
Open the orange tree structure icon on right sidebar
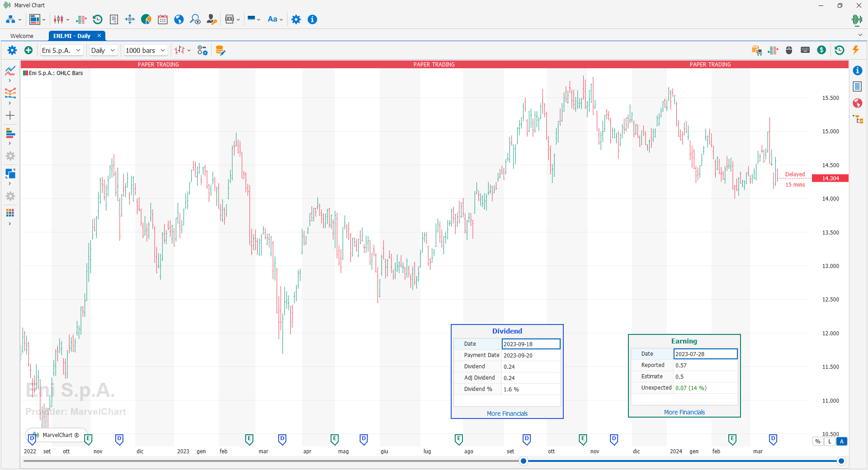coord(858,119)
